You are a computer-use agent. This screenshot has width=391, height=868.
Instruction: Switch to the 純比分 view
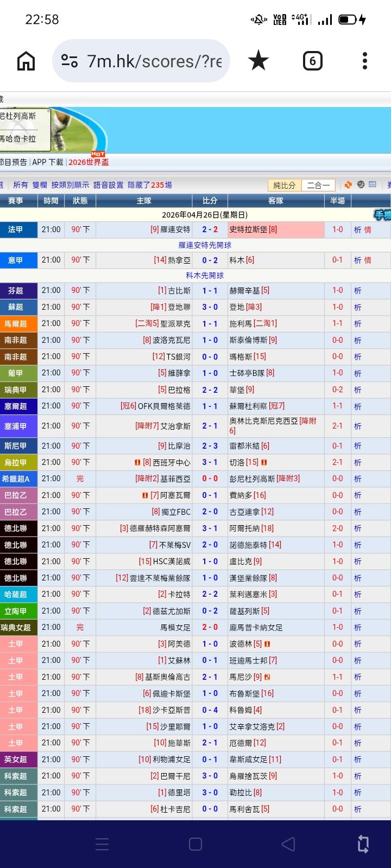pyautogui.click(x=284, y=185)
